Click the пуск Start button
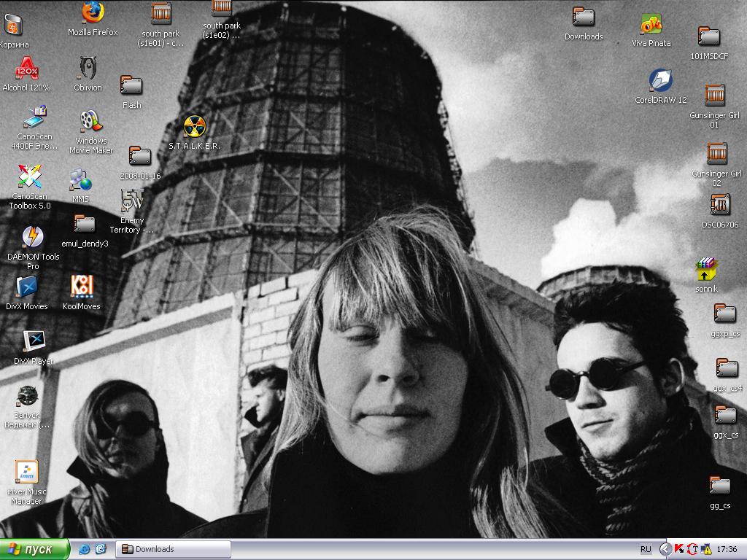The width and height of the screenshot is (747, 560). (35, 549)
